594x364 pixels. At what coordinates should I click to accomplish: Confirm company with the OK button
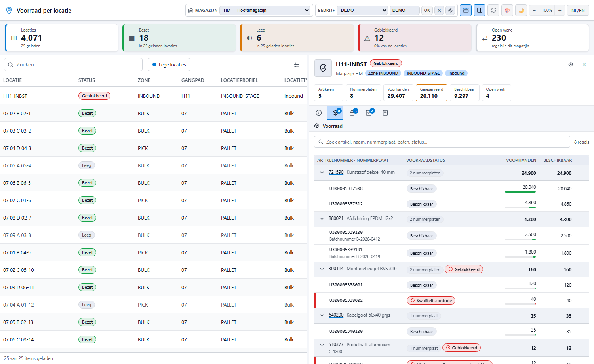coord(427,10)
